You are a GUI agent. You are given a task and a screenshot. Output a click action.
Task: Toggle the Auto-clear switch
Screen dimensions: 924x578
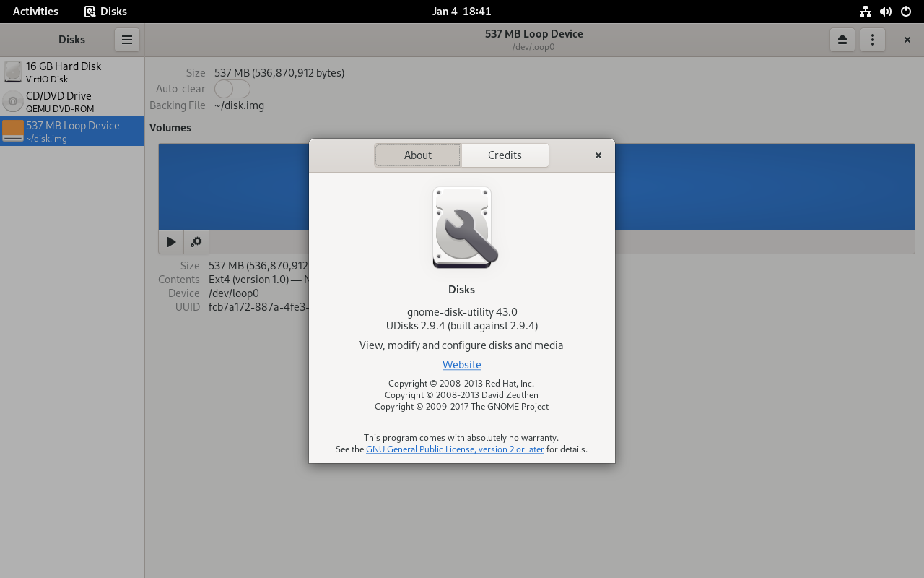(232, 89)
